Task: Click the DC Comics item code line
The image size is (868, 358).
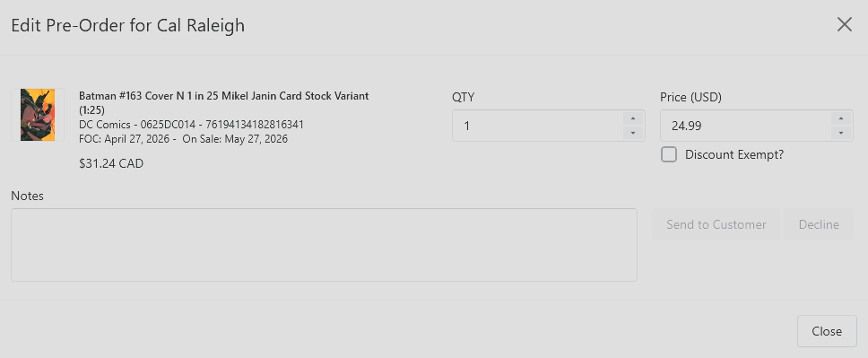Action: click(192, 125)
